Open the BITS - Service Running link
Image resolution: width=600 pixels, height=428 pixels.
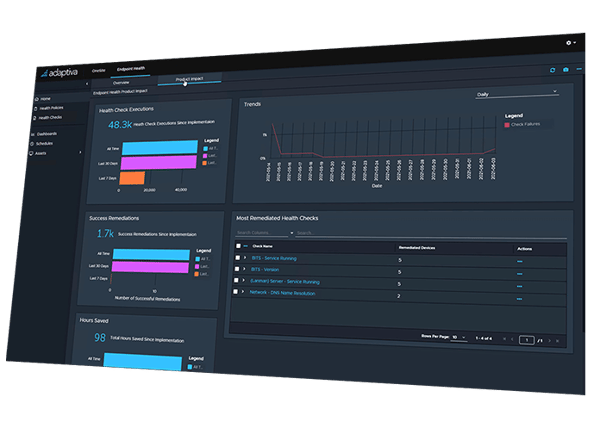pyautogui.click(x=274, y=258)
